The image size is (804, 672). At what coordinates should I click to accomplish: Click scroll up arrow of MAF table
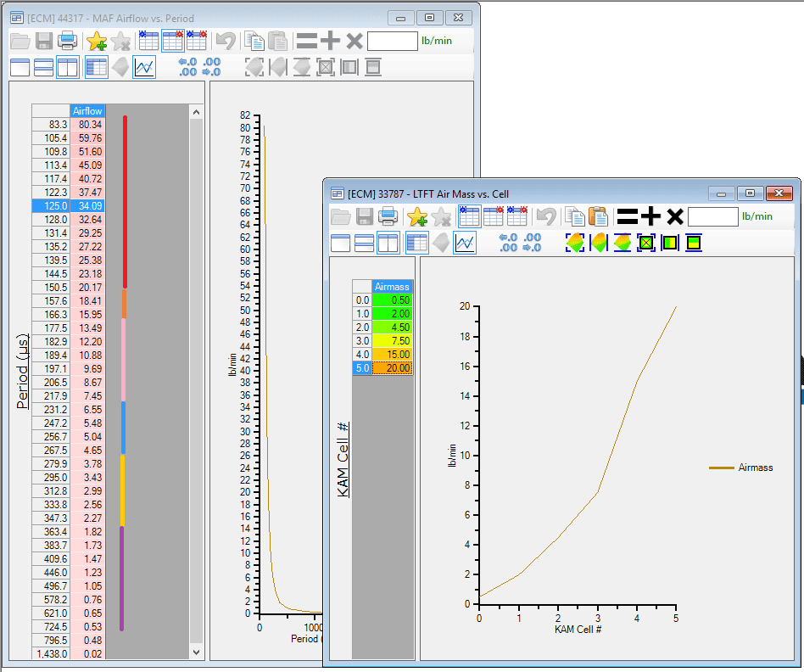pos(197,111)
